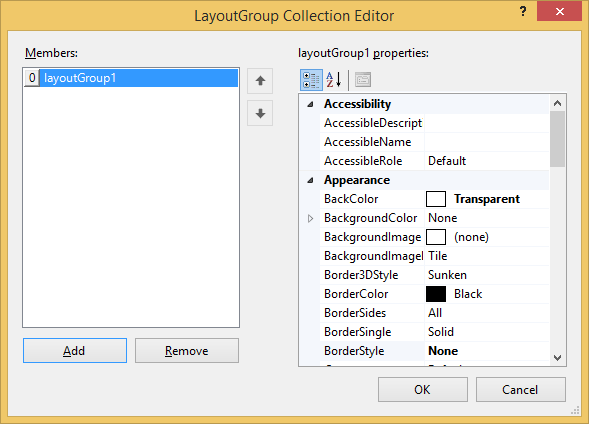Click the Accessibility category header text

click(357, 104)
